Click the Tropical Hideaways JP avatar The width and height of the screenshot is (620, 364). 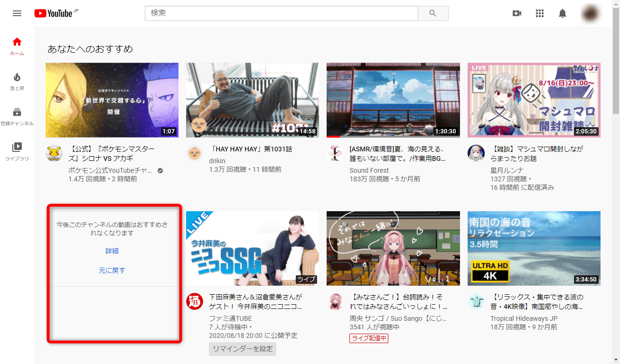point(476,301)
